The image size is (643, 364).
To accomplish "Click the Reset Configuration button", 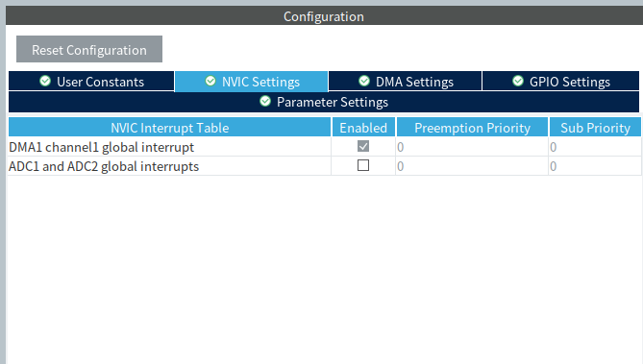I will (89, 49).
